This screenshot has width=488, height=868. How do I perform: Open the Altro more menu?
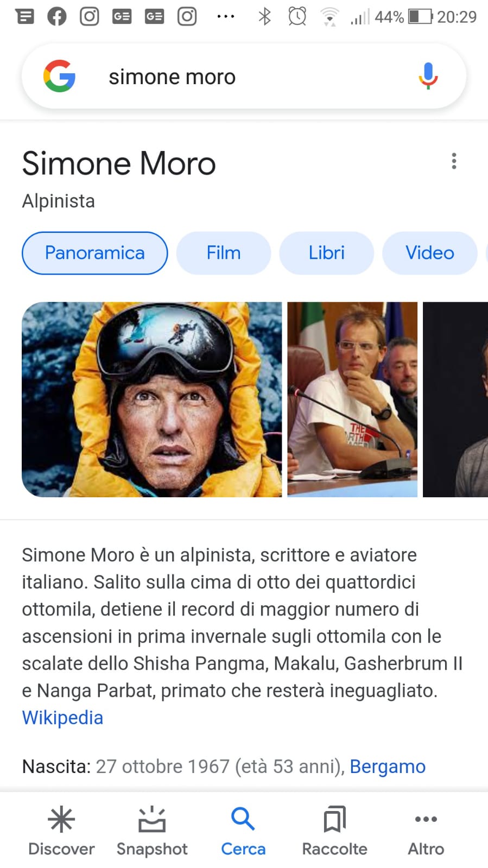pos(426,819)
